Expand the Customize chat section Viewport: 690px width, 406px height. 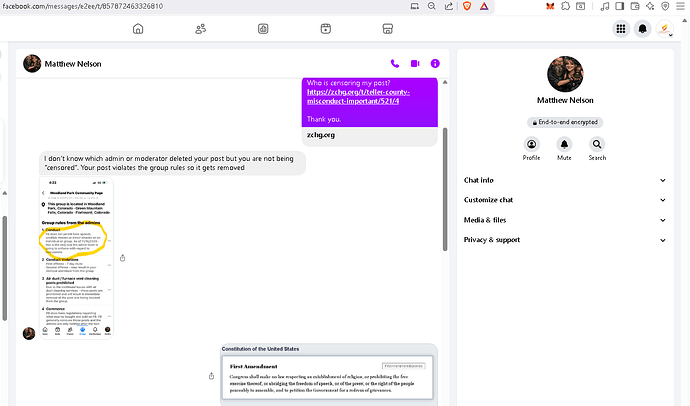point(565,200)
